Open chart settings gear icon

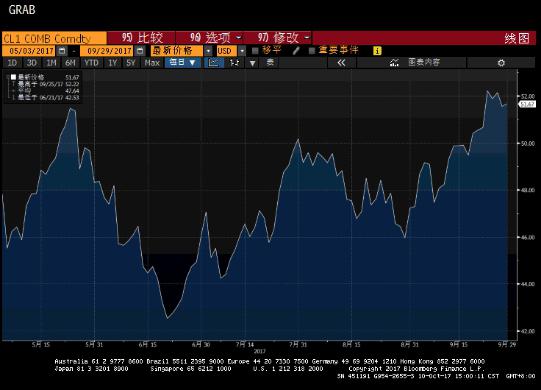(501, 63)
